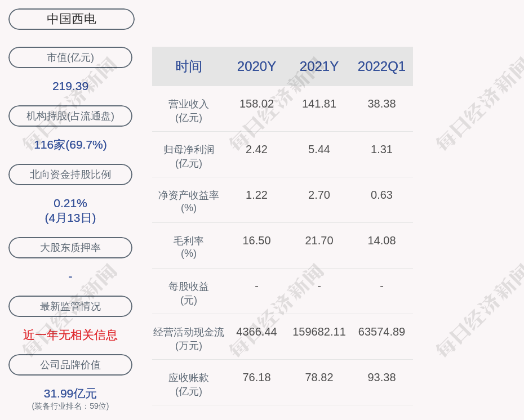Image resolution: width=524 pixels, height=420 pixels.
Task: Click the 应收账款 (亿元) row label
Action: 189,385
